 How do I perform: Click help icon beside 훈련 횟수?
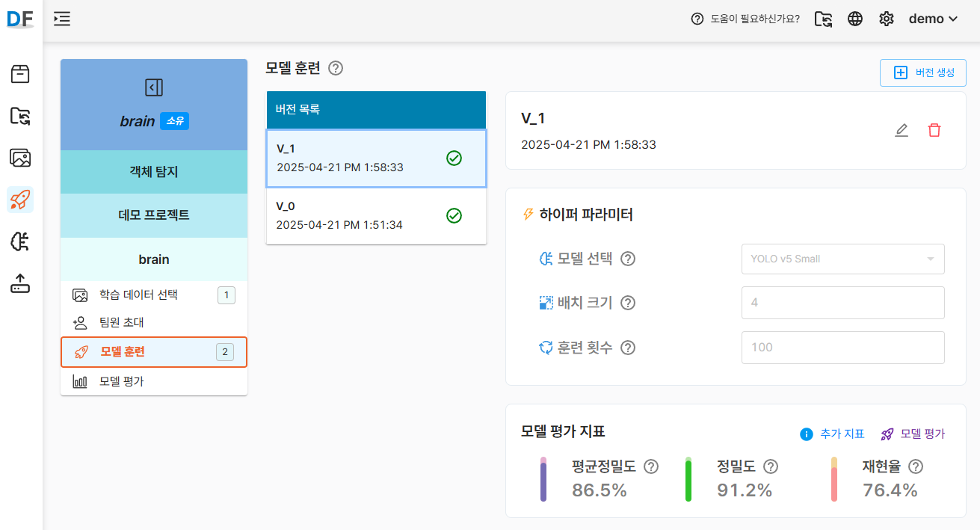[628, 348]
